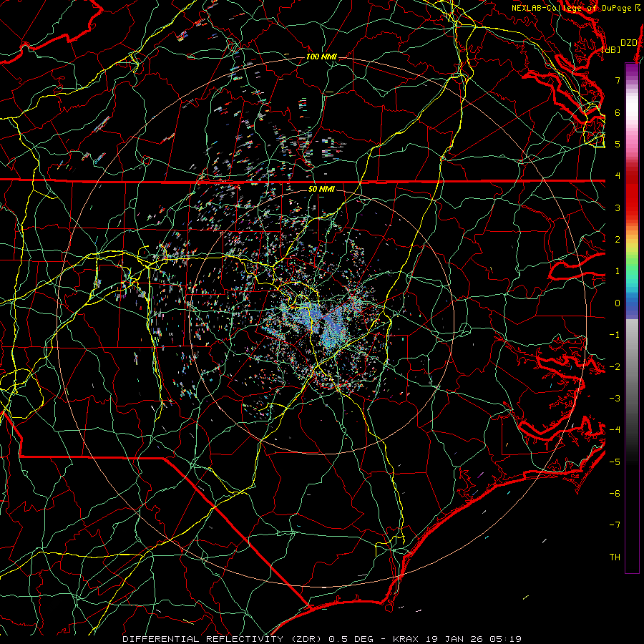This screenshot has height=644, width=644.
Task: Click the "5" tick label on the scale
Action: tap(618, 144)
